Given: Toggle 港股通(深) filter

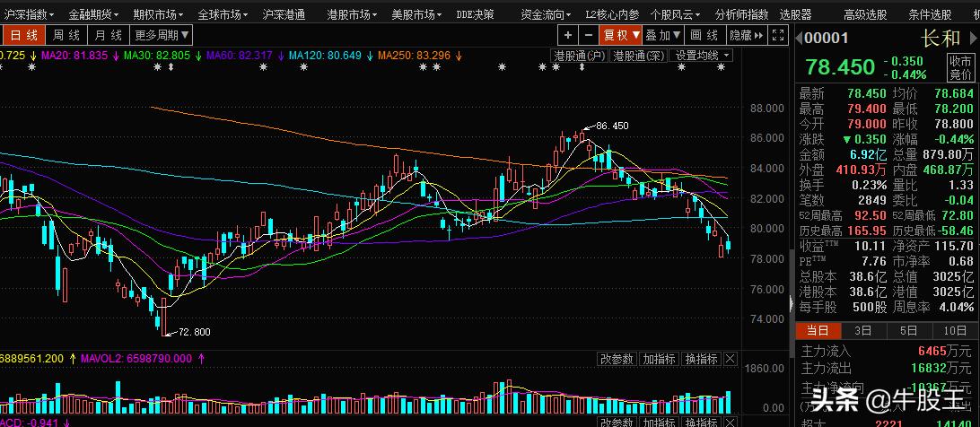Looking at the screenshot, I should [639, 56].
